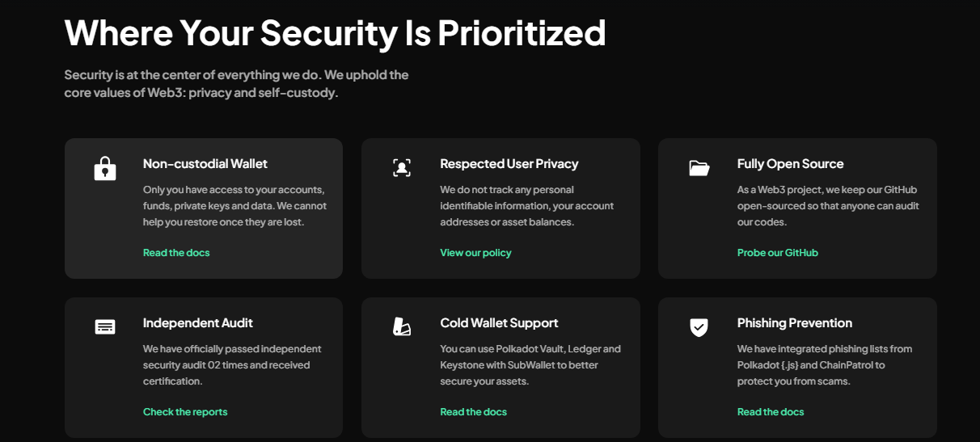980x442 pixels.
Task: Select the Respected User Privacy heading
Action: 509,164
